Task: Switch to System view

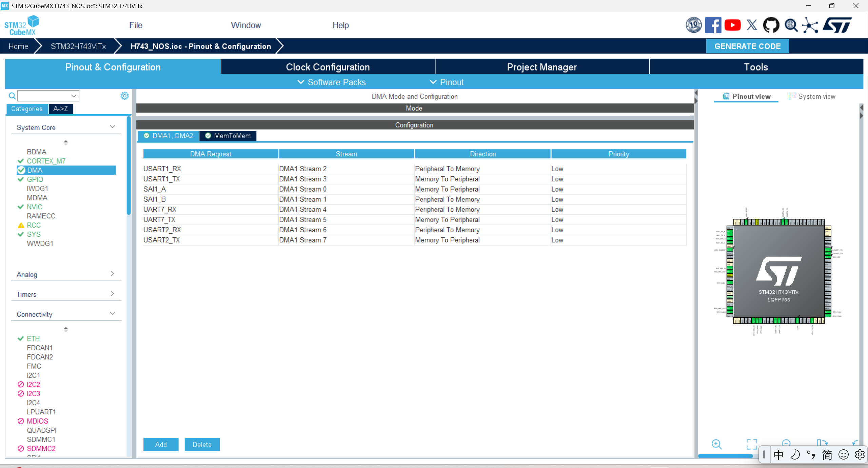Action: pyautogui.click(x=812, y=97)
